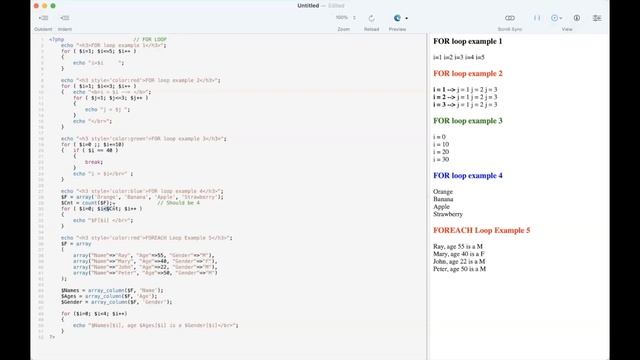Viewport: 640px width, 360px height.
Task: Click the '$Gender = array_column' code line
Action: [117, 302]
